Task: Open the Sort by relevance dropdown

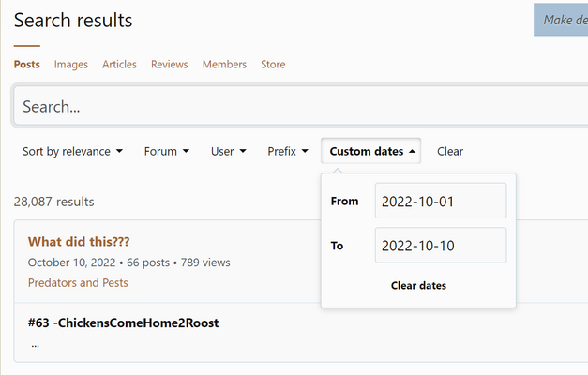Action: pyautogui.click(x=72, y=151)
